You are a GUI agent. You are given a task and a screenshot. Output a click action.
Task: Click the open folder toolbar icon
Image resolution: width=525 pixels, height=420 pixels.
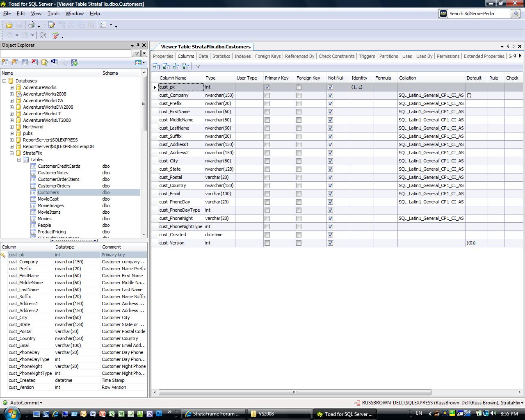click(9, 25)
